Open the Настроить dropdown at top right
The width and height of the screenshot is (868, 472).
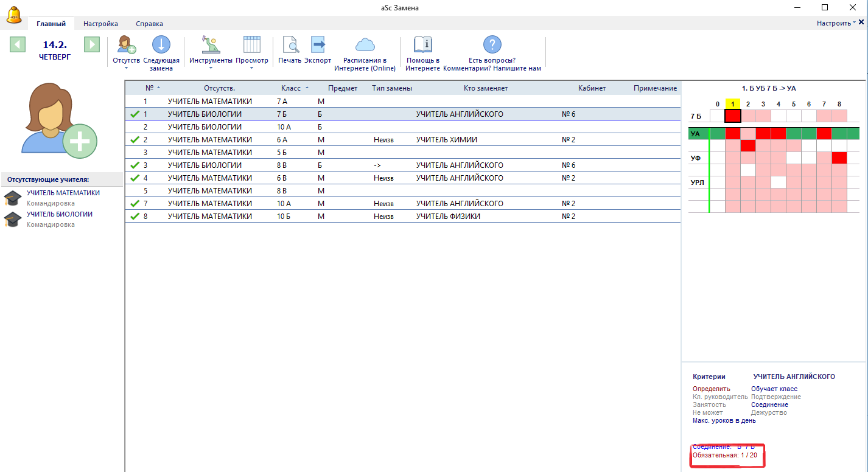tap(836, 23)
